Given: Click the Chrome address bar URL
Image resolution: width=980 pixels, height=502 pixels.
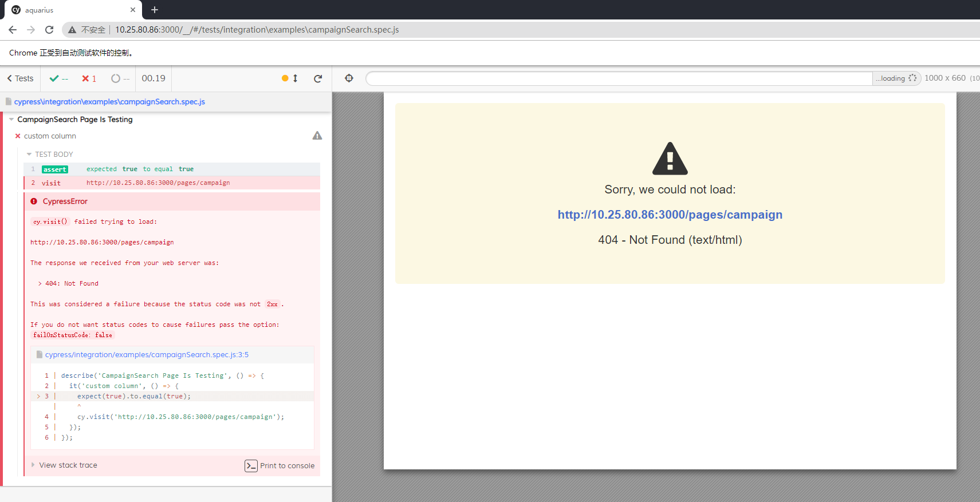Looking at the screenshot, I should (257, 30).
